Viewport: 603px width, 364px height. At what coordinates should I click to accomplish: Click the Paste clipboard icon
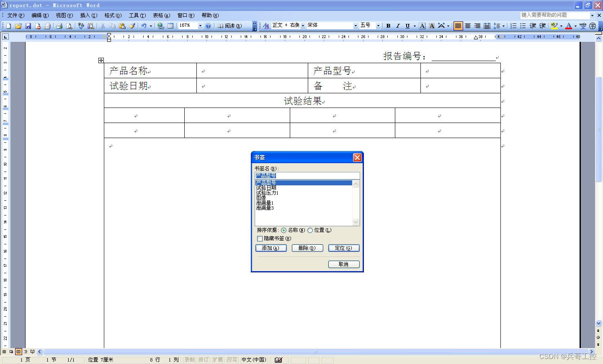pyautogui.click(x=122, y=26)
